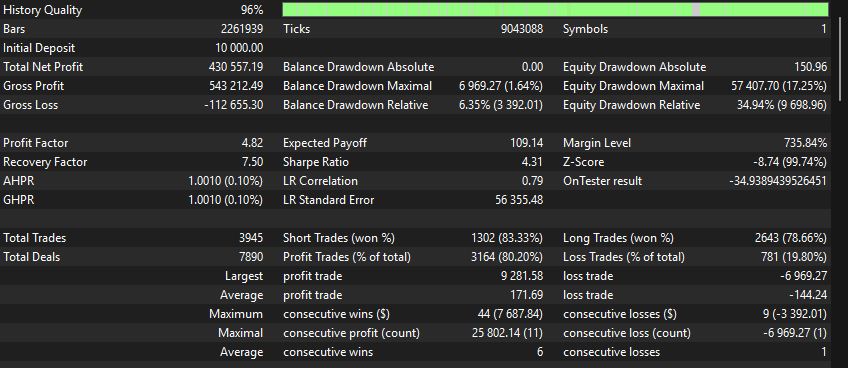848x368 pixels.
Task: Select average consecutive wins value 6
Action: click(540, 352)
